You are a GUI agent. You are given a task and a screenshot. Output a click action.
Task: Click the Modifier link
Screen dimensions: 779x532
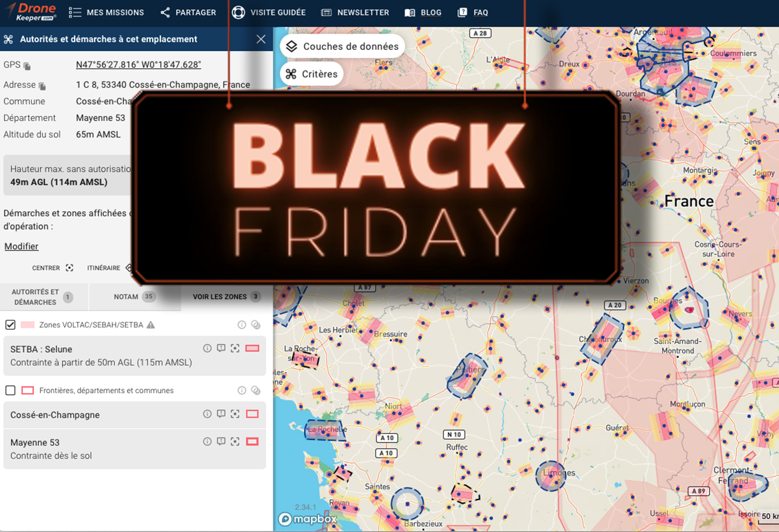(x=21, y=247)
